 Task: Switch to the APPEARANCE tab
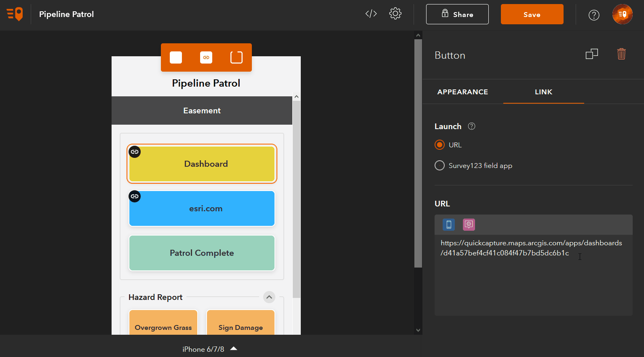pyautogui.click(x=462, y=92)
